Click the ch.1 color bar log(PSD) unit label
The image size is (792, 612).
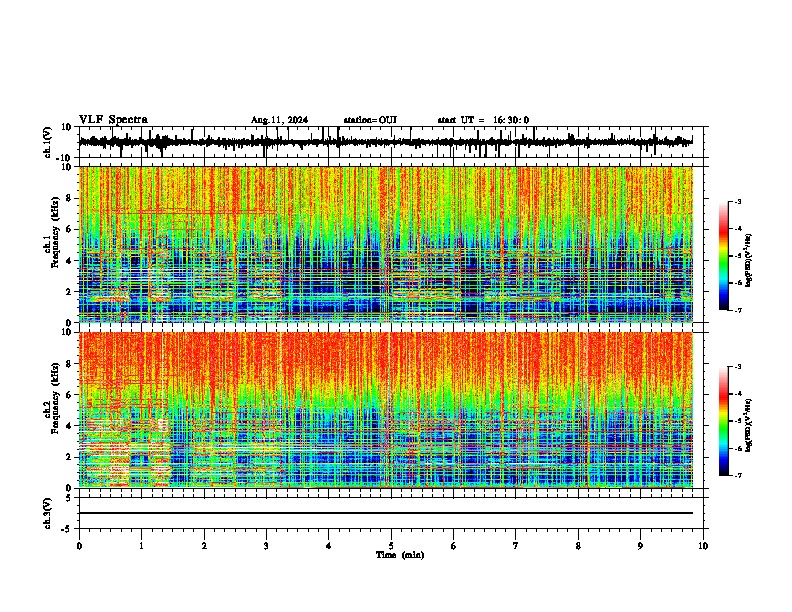[749, 260]
